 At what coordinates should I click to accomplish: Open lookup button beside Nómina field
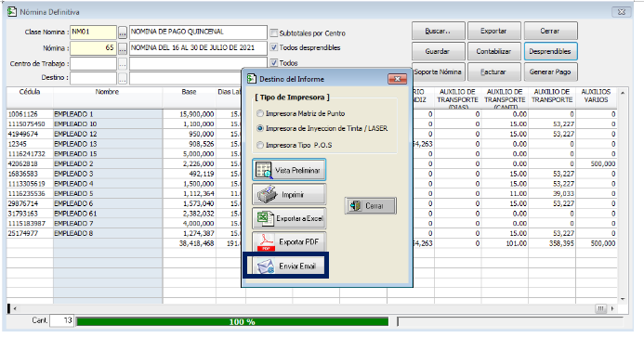point(123,48)
